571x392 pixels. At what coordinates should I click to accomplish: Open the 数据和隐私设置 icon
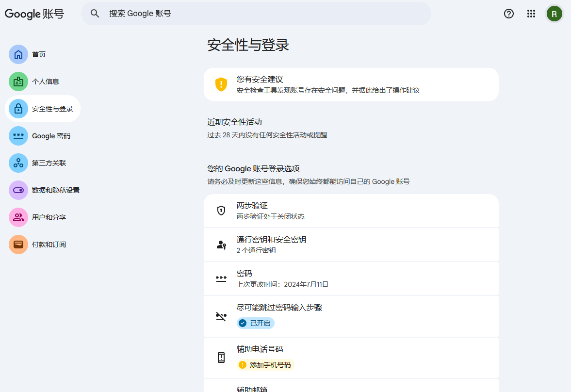(x=18, y=190)
